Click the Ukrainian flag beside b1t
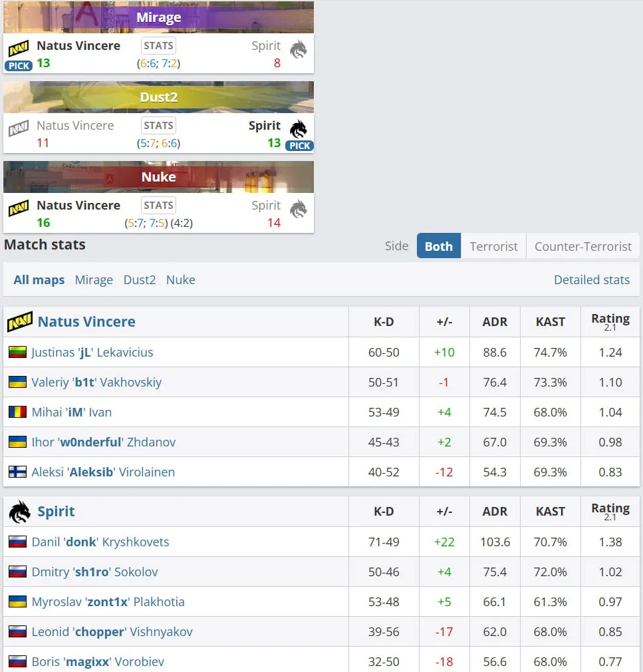643x672 pixels. coord(17,383)
